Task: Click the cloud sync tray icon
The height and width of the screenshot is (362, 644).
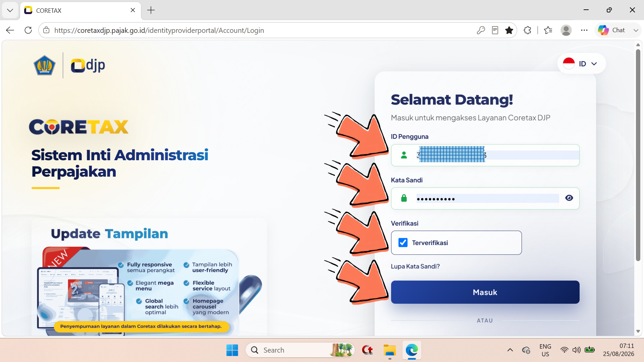Action: click(x=526, y=350)
